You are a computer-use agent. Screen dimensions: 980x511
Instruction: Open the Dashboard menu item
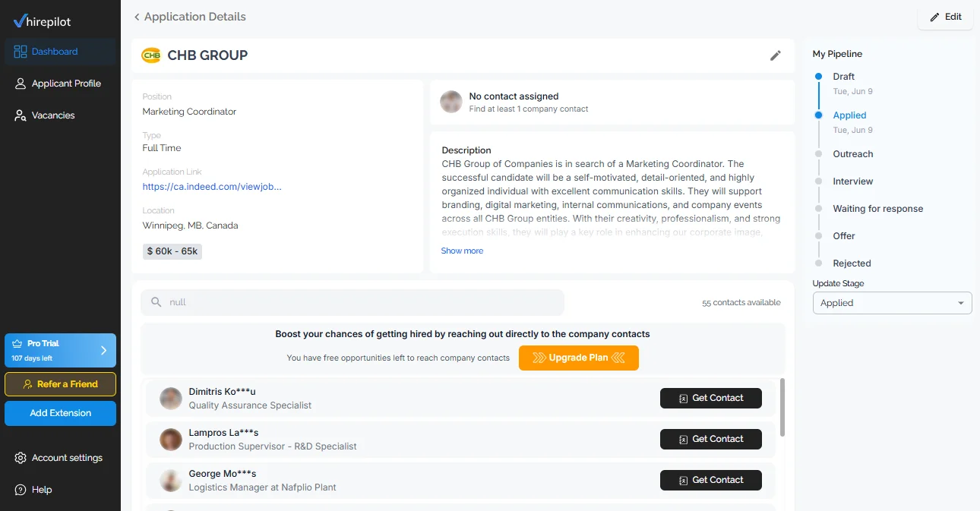pyautogui.click(x=60, y=52)
